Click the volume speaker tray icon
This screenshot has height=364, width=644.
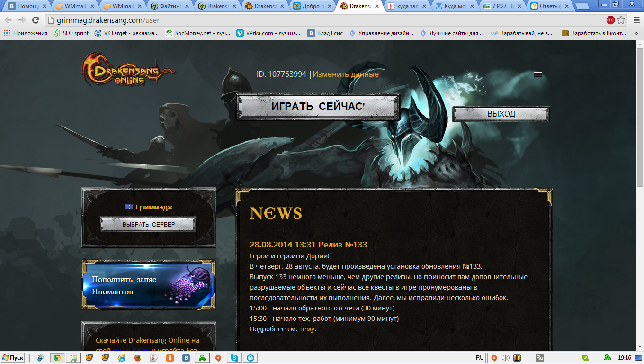505,358
